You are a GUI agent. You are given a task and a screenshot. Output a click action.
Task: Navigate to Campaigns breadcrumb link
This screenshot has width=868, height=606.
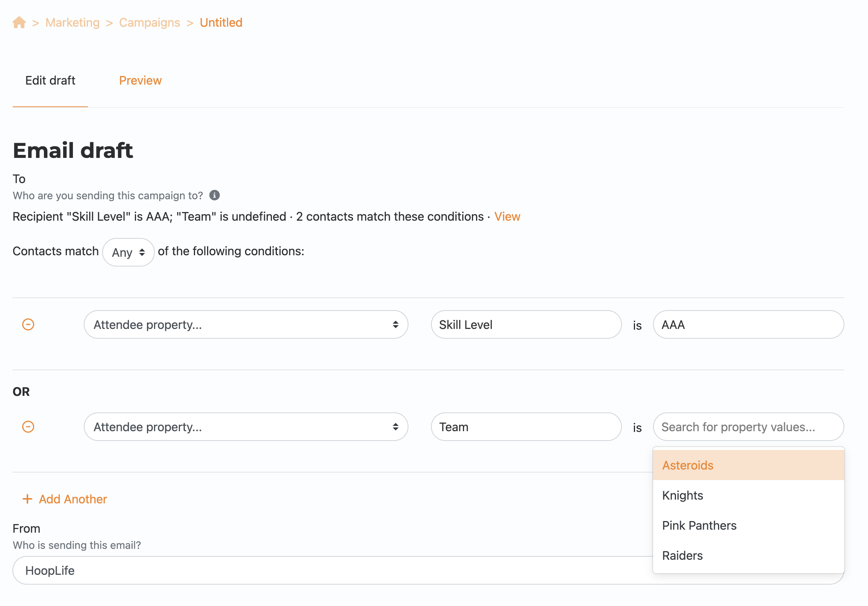(149, 23)
